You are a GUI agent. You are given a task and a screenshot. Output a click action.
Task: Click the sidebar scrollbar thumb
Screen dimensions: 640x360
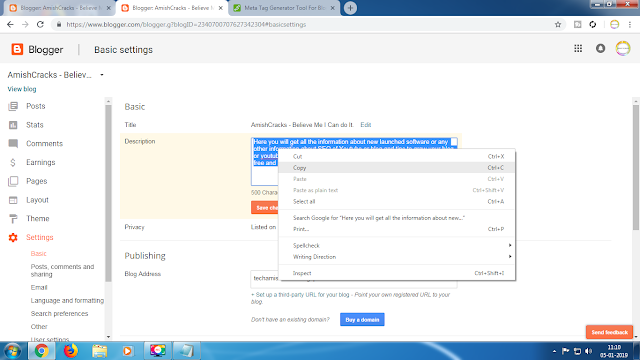click(108, 193)
